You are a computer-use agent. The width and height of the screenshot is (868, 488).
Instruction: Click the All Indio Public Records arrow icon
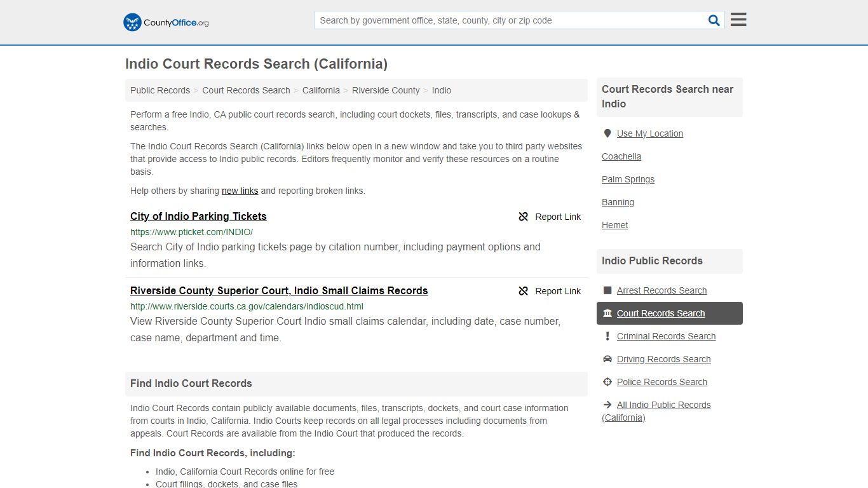(607, 405)
